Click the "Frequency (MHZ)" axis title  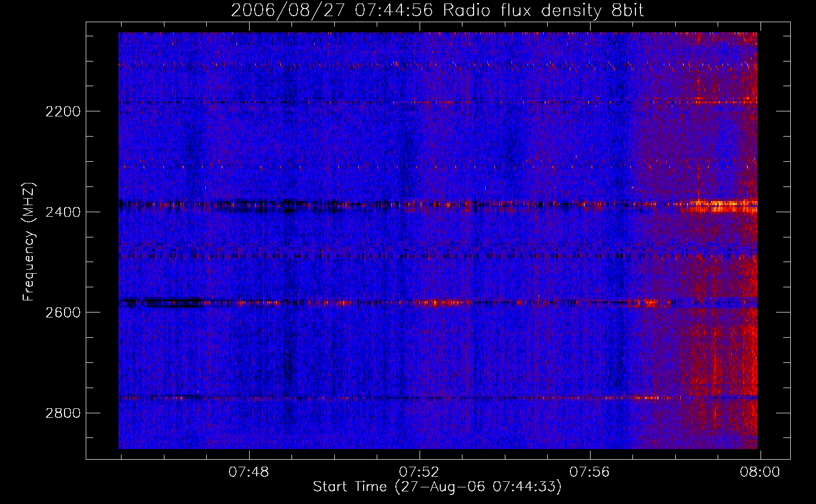[x=29, y=242]
